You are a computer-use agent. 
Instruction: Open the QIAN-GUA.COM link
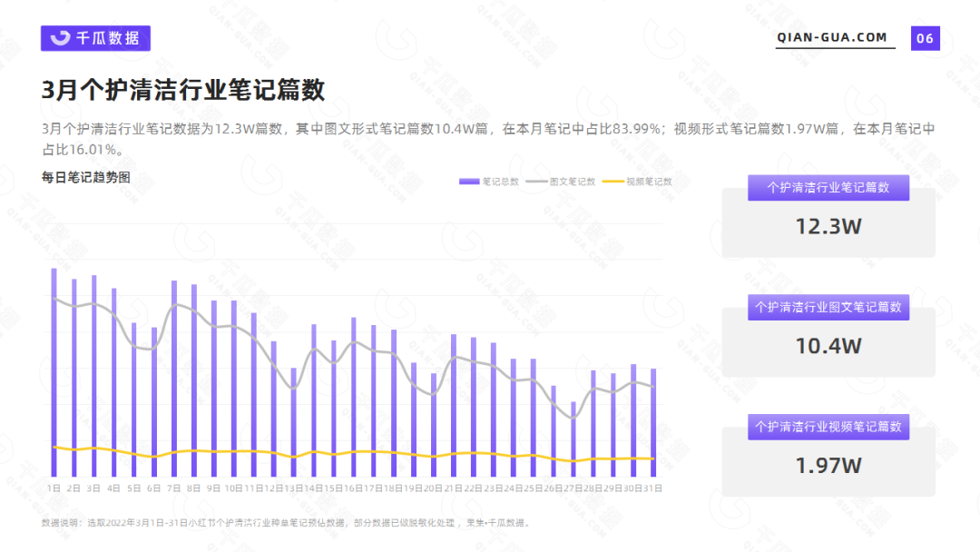[x=832, y=38]
